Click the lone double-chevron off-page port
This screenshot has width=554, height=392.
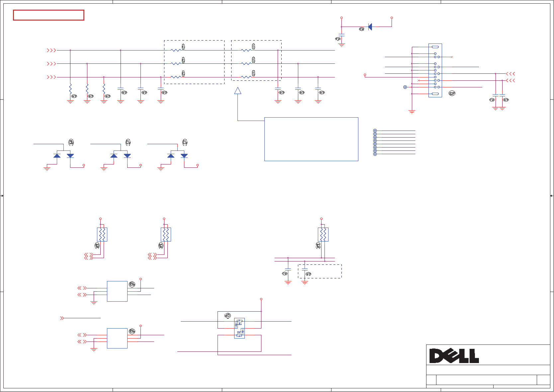click(x=62, y=318)
